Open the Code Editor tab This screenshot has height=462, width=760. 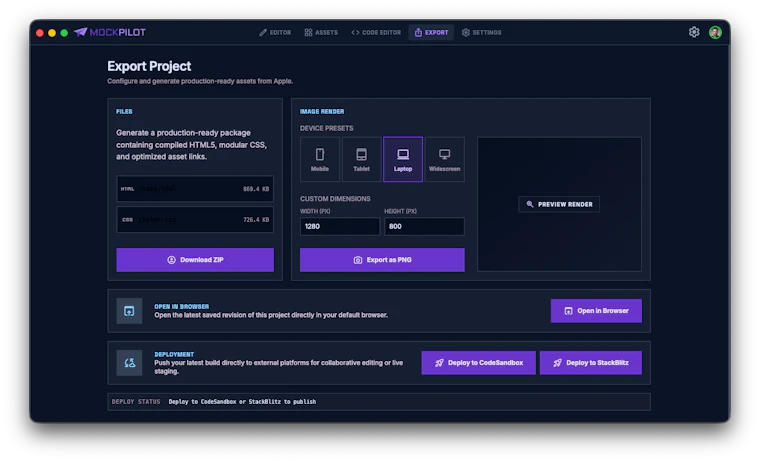(376, 32)
